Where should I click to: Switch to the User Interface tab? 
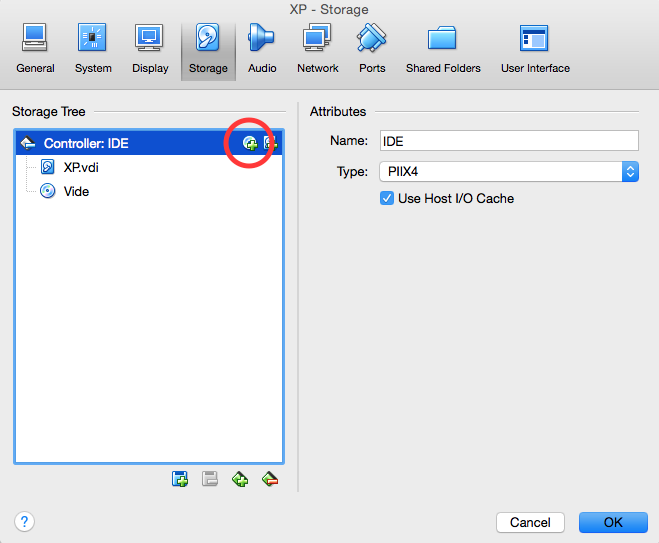(x=535, y=50)
